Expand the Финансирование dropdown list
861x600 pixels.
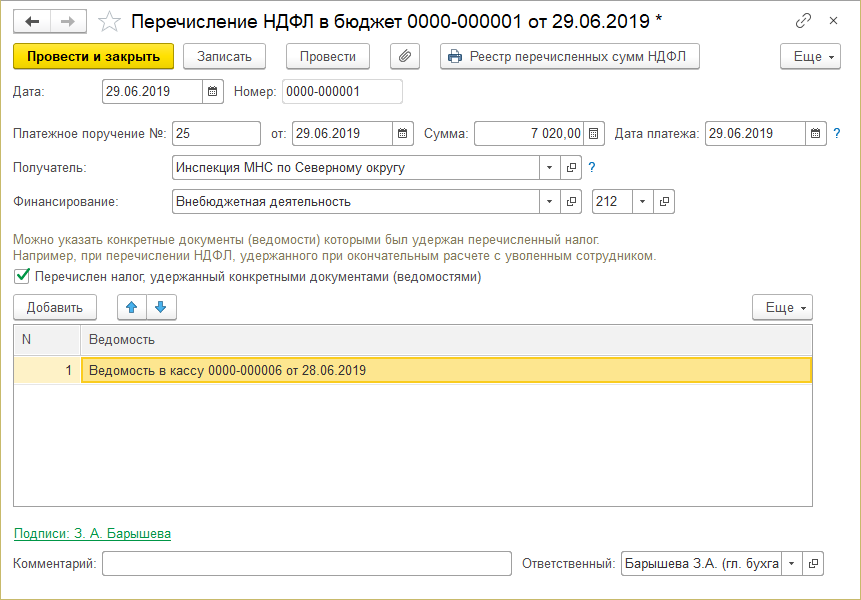click(550, 202)
